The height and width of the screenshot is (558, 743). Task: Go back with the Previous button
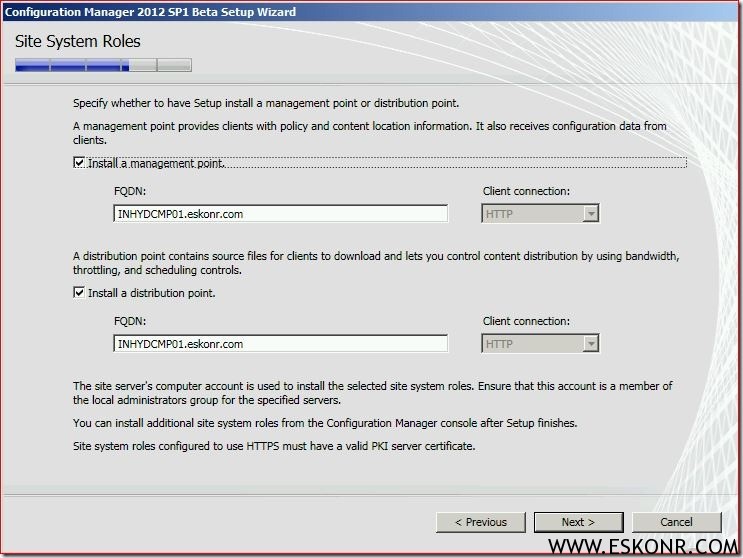pos(480,522)
